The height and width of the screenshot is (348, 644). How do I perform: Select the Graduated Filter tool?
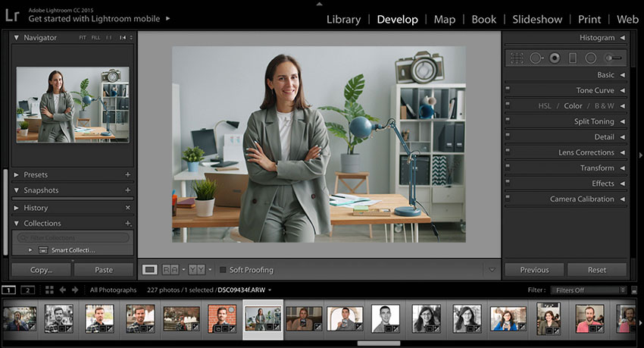click(573, 58)
